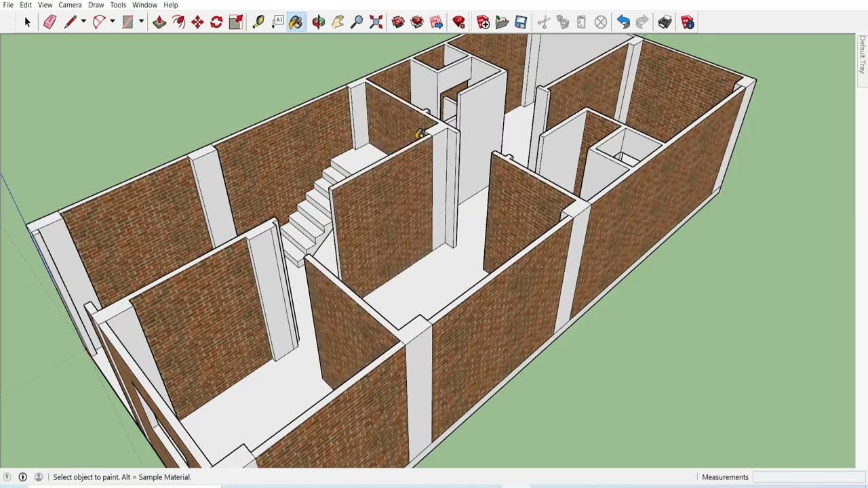Viewport: 868px width, 488px height.
Task: Activate the Line pencil tool
Action: point(70,22)
